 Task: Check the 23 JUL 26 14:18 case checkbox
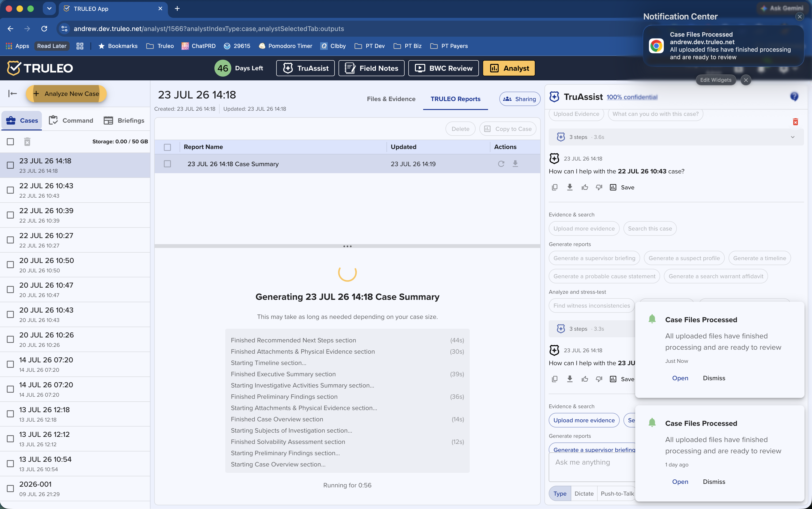(10, 165)
